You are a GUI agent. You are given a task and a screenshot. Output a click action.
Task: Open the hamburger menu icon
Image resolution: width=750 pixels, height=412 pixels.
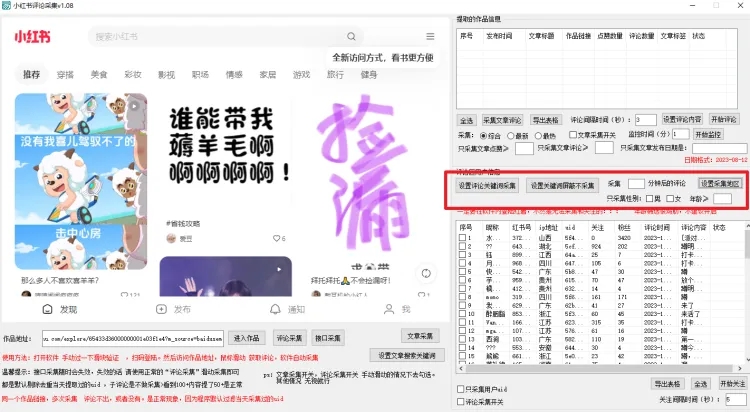coord(430,36)
